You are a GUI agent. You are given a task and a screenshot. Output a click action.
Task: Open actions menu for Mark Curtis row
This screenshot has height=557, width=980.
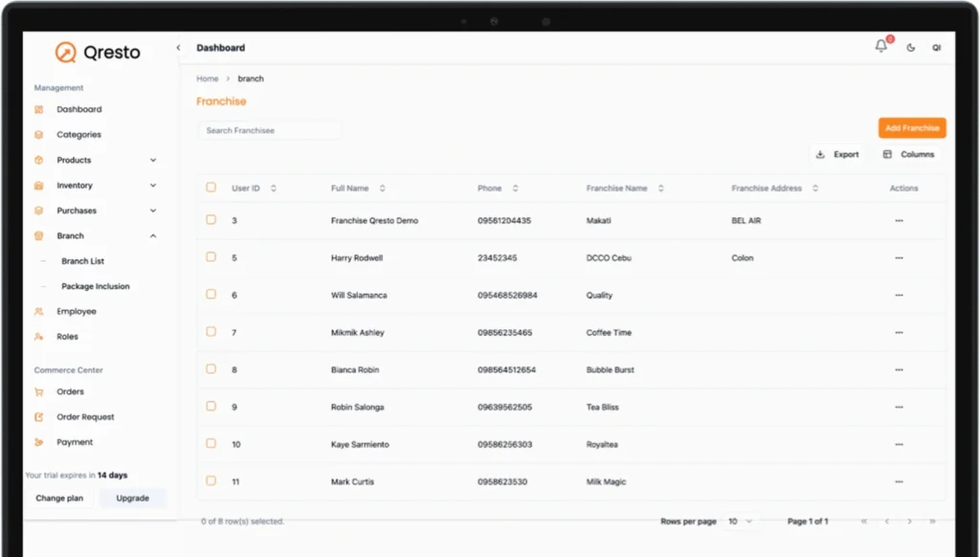pos(898,482)
